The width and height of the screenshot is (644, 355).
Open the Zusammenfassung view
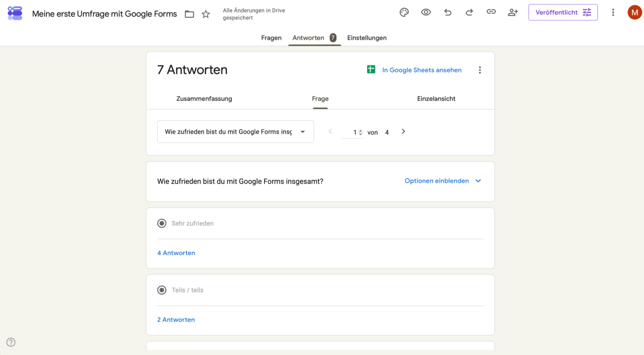(x=204, y=99)
